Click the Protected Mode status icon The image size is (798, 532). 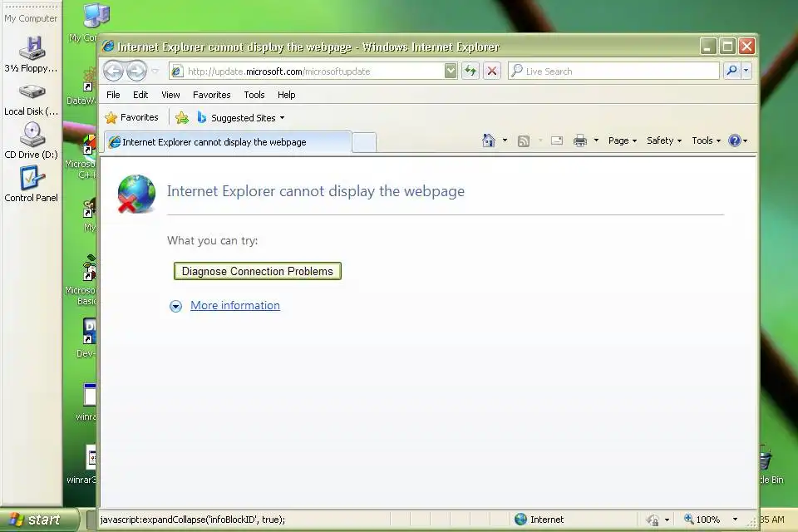[x=653, y=520]
